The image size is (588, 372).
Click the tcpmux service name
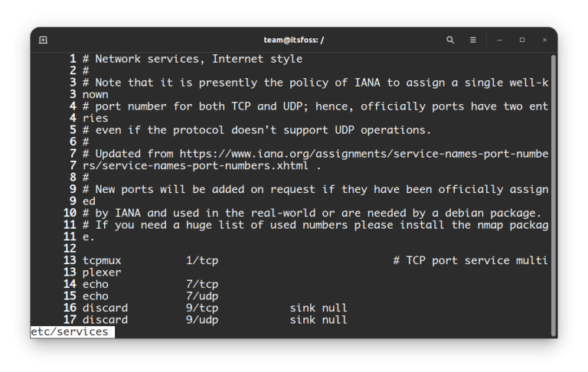point(102,260)
